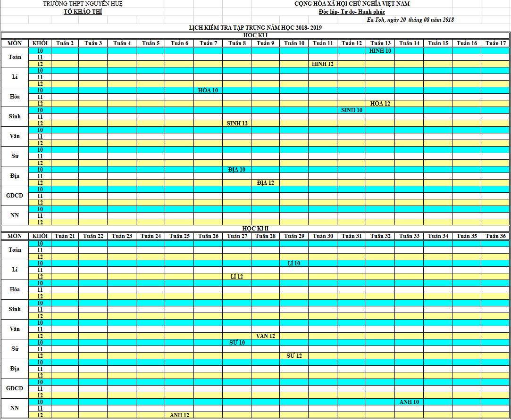This screenshot has height=420, width=511.
Task: Click the 'ĐIA 10' exam entry
Action: pos(237,170)
